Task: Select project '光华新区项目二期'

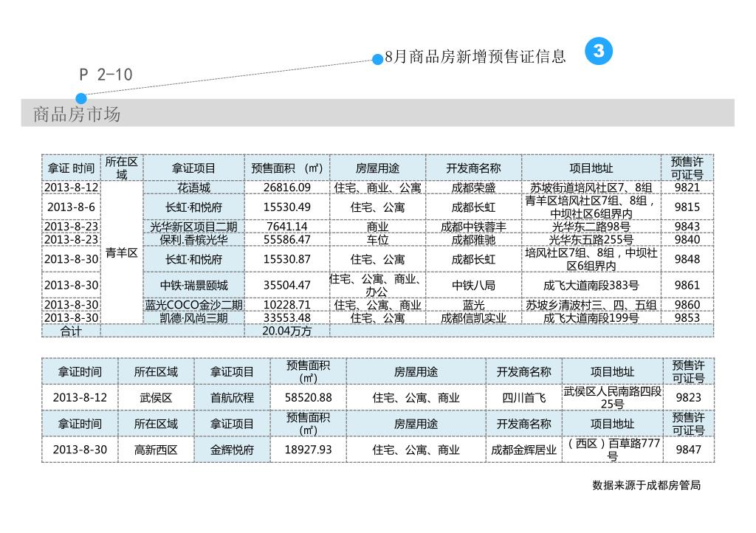Action: point(193,227)
